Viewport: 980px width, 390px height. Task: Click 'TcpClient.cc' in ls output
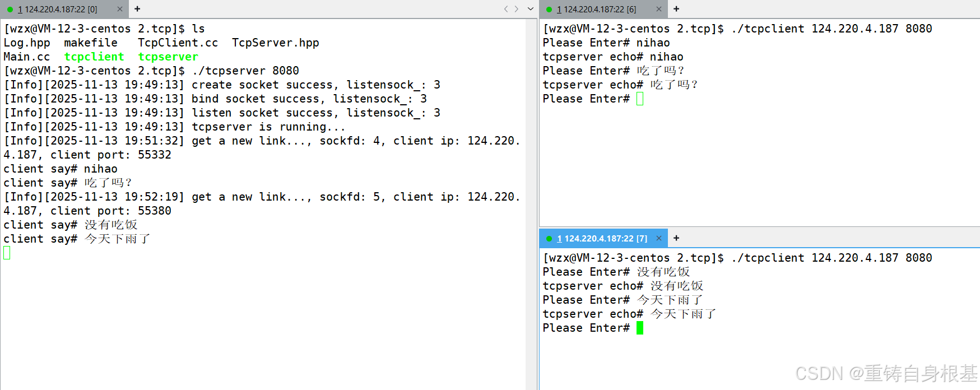pos(178,43)
